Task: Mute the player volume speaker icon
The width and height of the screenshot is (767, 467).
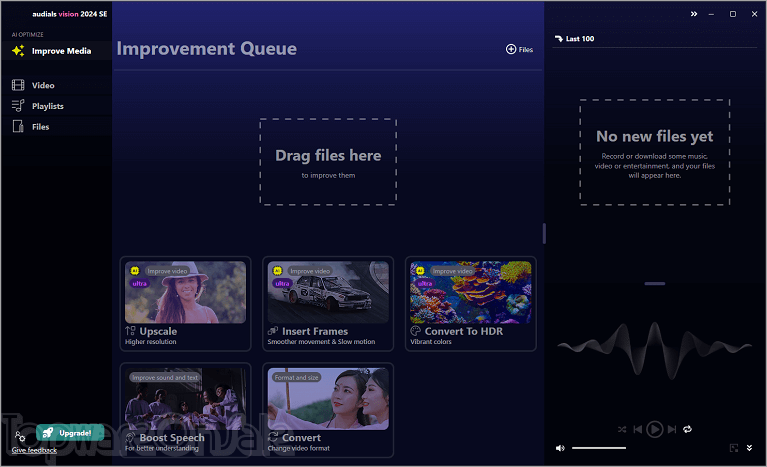Action: [x=561, y=448]
